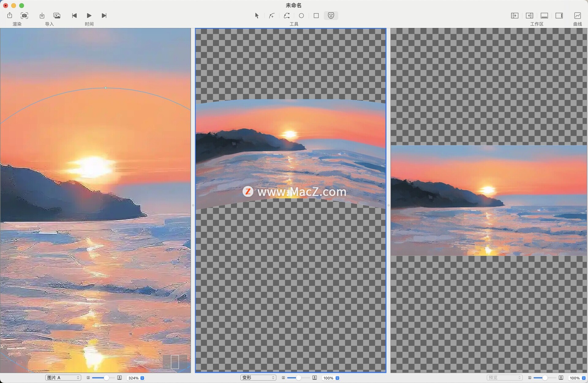Click the small zoom-out icon in left pane

click(x=88, y=378)
